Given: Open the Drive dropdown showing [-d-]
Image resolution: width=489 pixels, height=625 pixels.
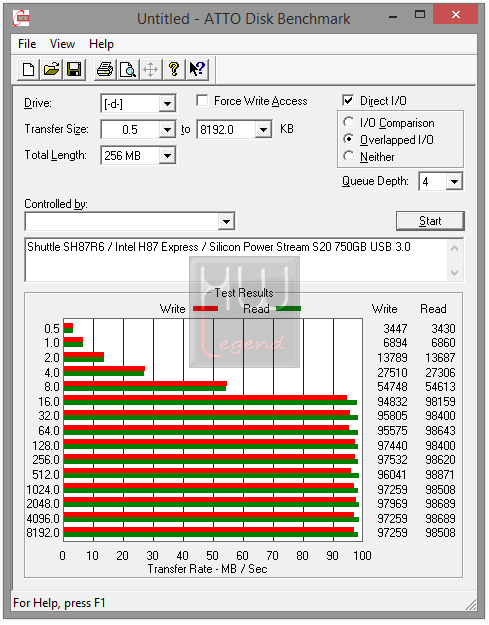Looking at the screenshot, I should pos(167,104).
